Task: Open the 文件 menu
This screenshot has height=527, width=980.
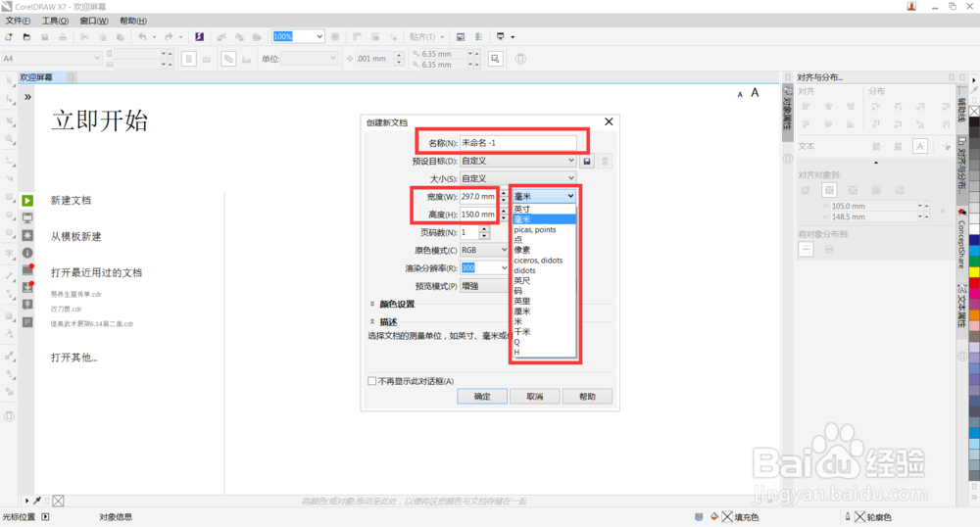Action: tap(18, 21)
